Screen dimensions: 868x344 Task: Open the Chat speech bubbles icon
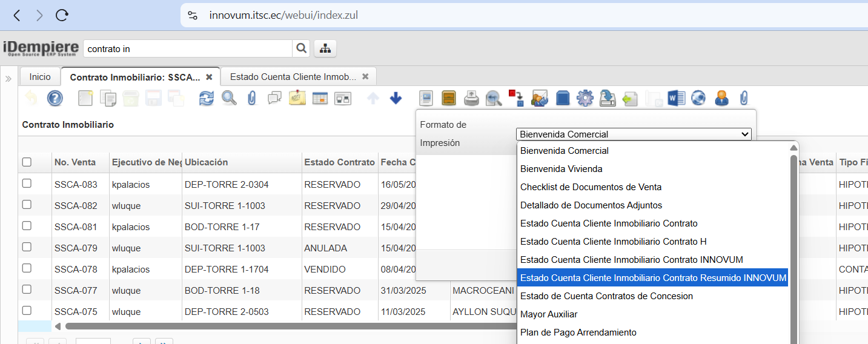[275, 98]
